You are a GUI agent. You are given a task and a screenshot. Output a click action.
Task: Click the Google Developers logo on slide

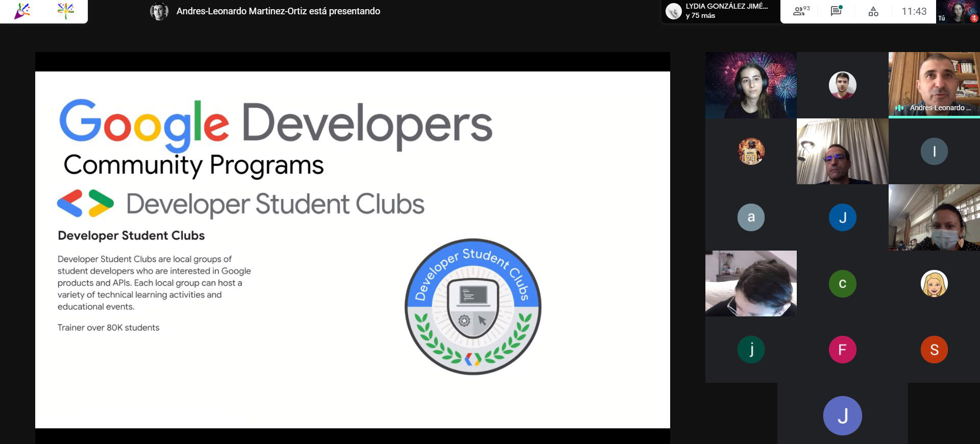coord(276,125)
